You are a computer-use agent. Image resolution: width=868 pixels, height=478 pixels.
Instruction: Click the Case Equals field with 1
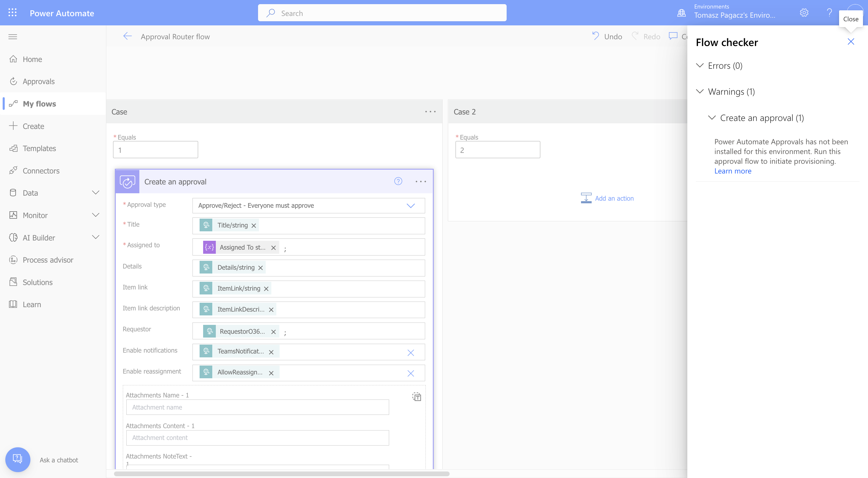[x=155, y=150]
